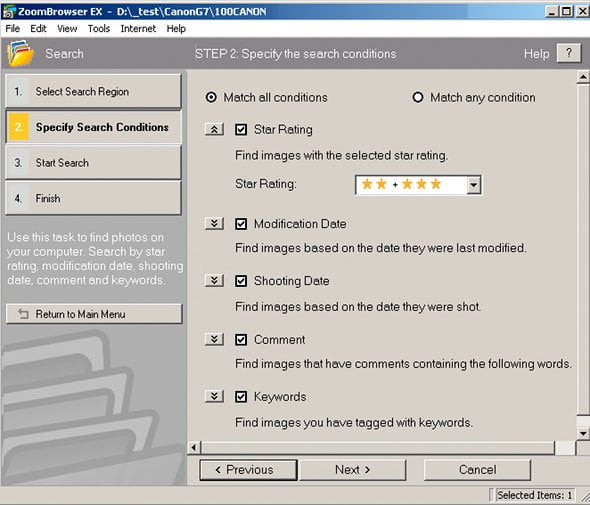Image resolution: width=590 pixels, height=505 pixels.
Task: Expand the Comment section
Action: tap(214, 339)
